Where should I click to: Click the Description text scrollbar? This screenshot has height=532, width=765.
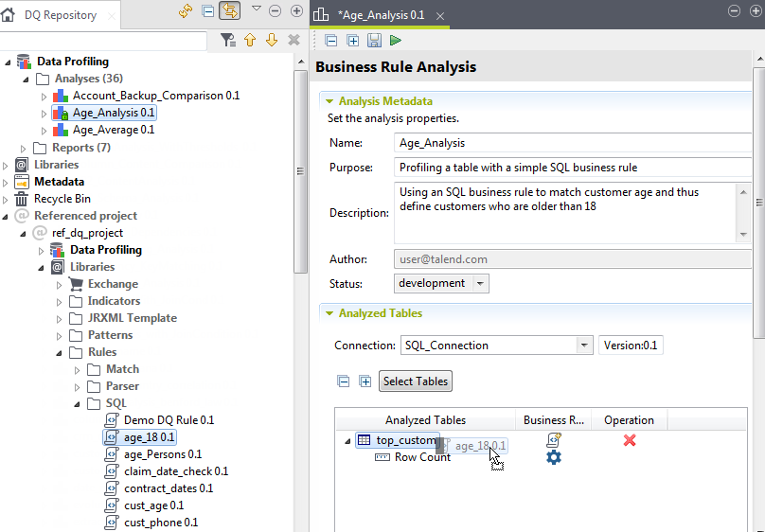tap(743, 212)
